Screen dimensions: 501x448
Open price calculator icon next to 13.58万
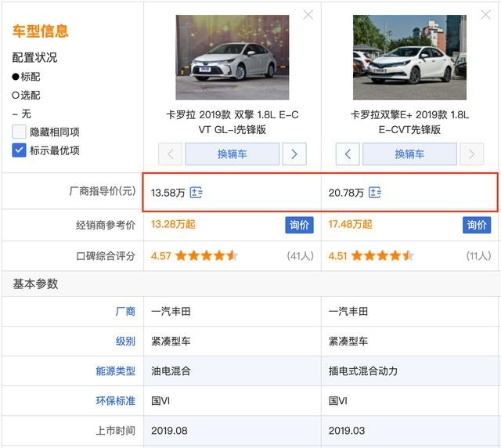[196, 193]
